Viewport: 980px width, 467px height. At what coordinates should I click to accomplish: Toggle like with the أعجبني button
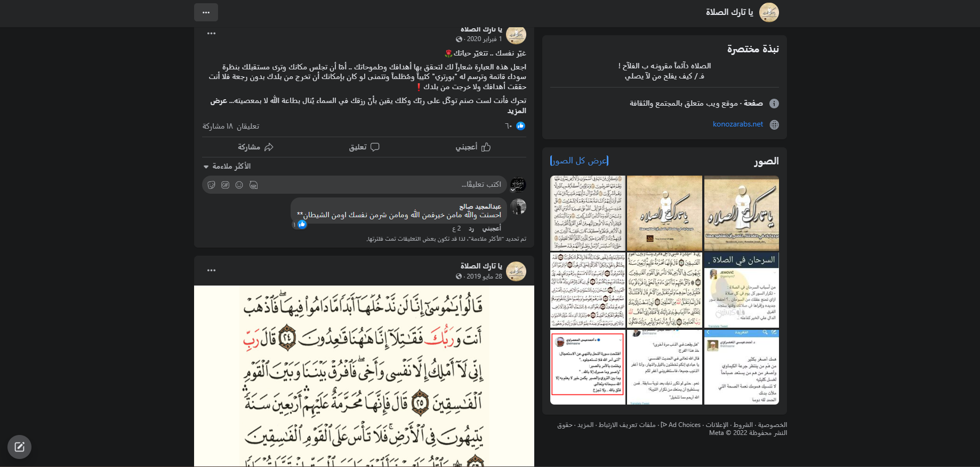pyautogui.click(x=472, y=147)
